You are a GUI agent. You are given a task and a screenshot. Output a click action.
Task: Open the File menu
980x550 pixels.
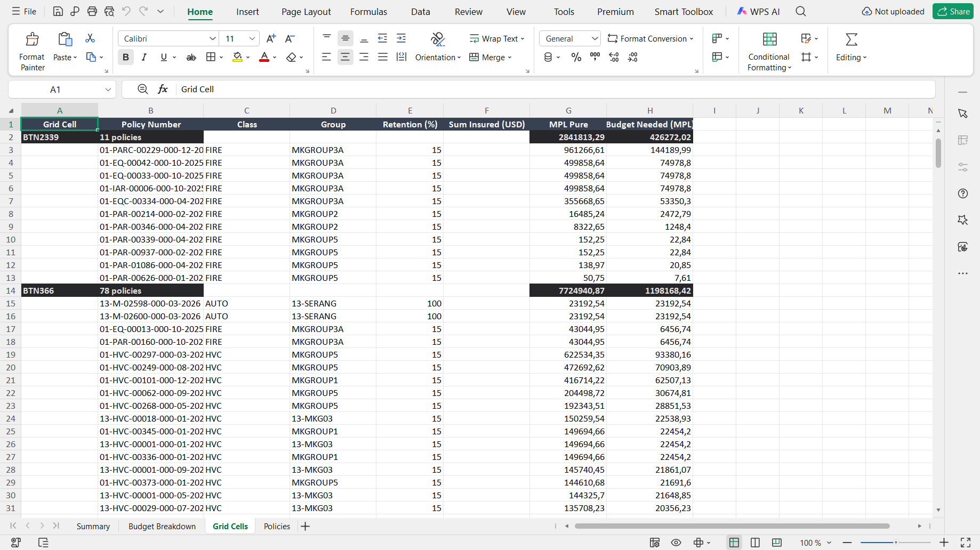pyautogui.click(x=25, y=11)
